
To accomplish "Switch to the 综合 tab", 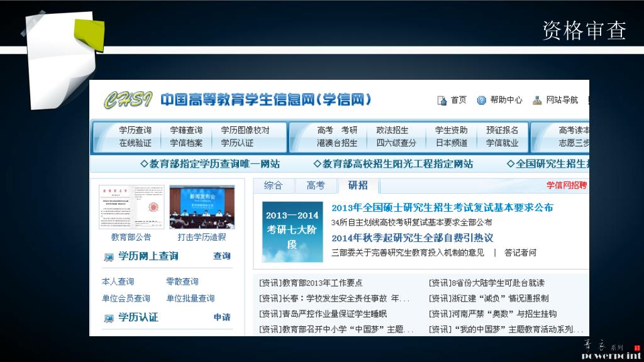I will click(274, 185).
